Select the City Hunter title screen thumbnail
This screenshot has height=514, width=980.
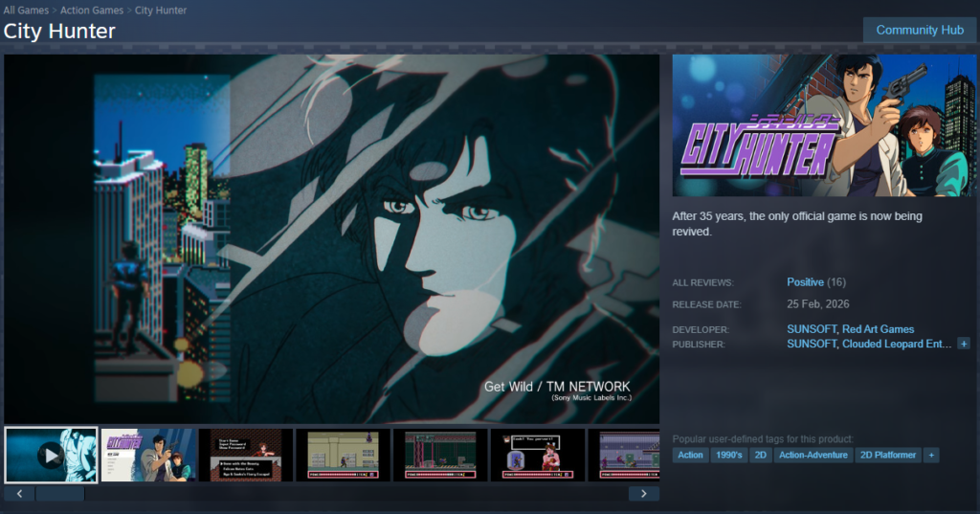point(148,456)
